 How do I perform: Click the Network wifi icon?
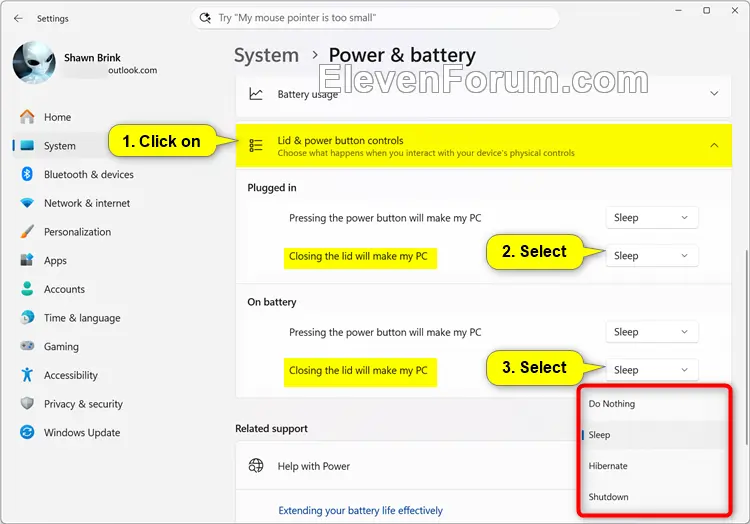[27, 203]
